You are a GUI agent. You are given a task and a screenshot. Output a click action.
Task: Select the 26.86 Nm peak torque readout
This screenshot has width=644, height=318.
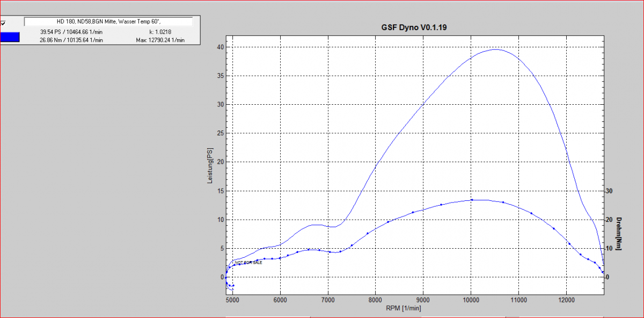coord(71,40)
